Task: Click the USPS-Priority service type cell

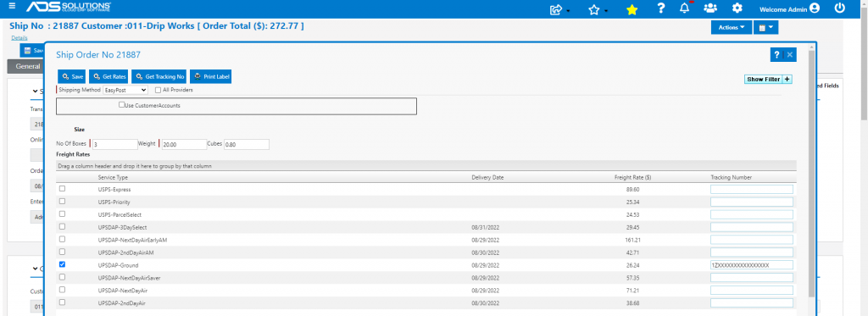Action: tap(114, 202)
